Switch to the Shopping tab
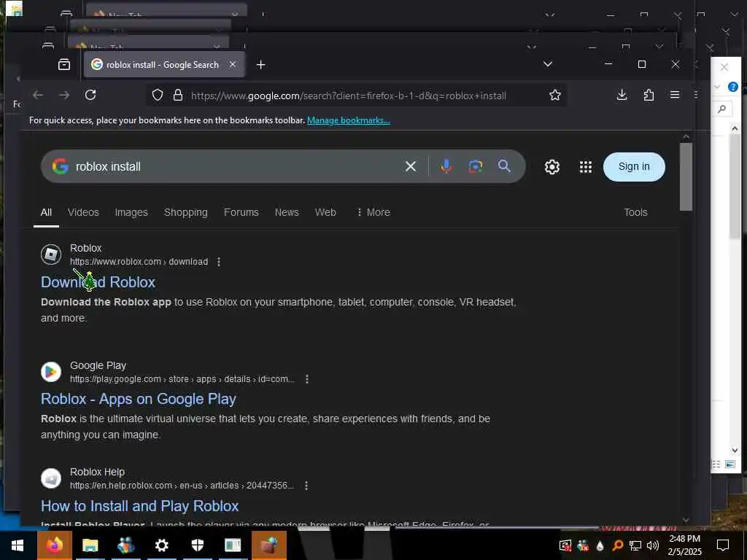 pyautogui.click(x=186, y=212)
